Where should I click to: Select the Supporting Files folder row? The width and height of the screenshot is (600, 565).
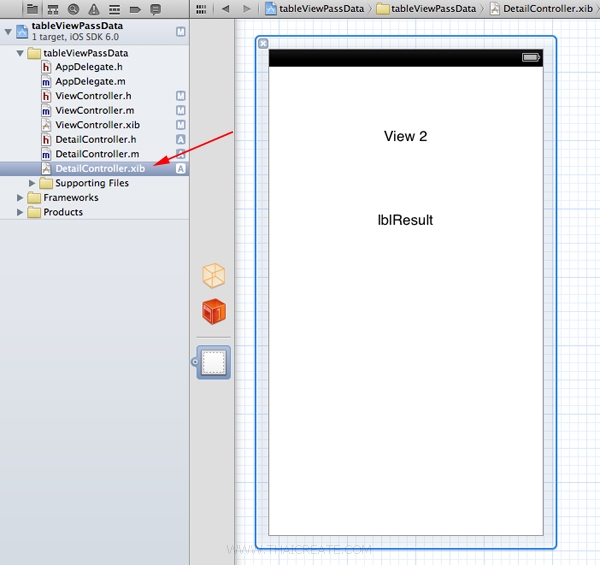tap(94, 183)
